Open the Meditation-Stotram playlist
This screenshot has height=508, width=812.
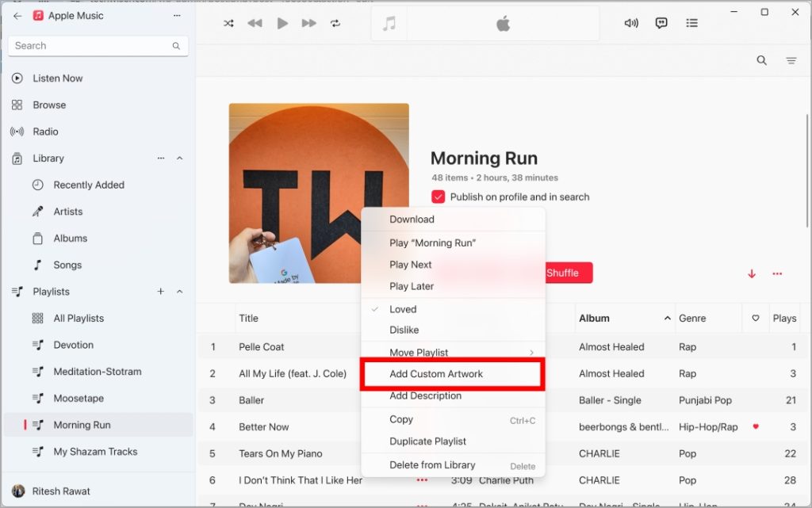(x=97, y=372)
